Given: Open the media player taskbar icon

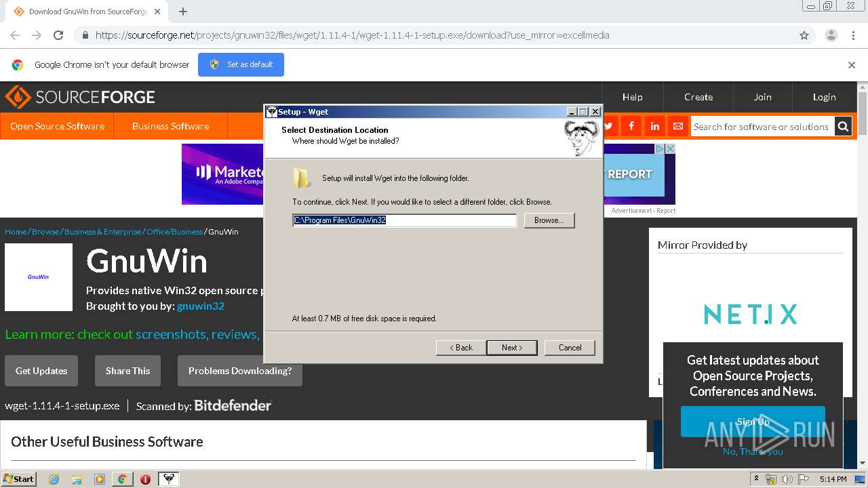Looking at the screenshot, I should (100, 479).
